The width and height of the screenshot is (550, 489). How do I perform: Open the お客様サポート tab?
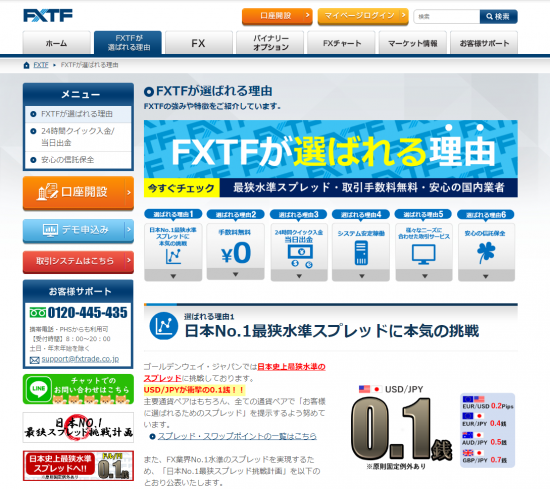484,43
